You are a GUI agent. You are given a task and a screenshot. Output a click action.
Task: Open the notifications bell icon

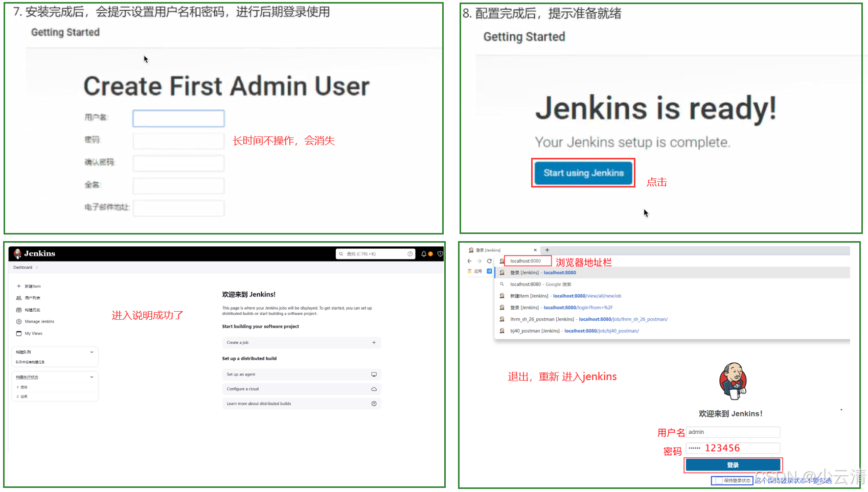click(x=424, y=254)
